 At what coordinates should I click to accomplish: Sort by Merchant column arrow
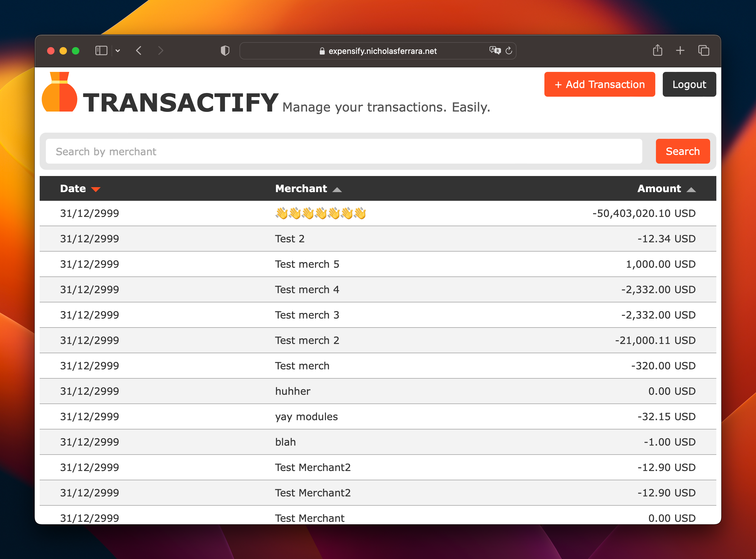(337, 190)
